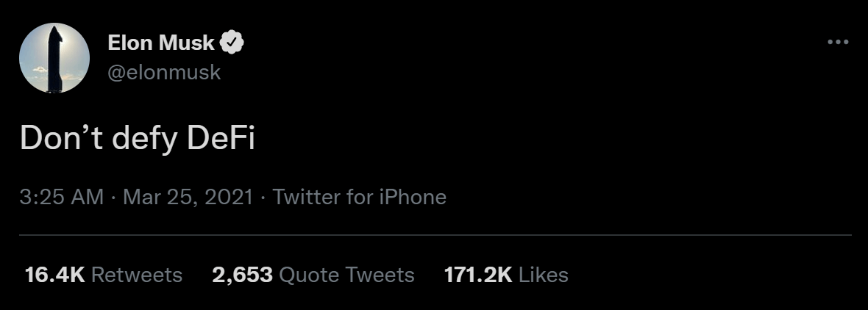Open the Likes label
Screen dimensions: 868x310
[x=544, y=275]
